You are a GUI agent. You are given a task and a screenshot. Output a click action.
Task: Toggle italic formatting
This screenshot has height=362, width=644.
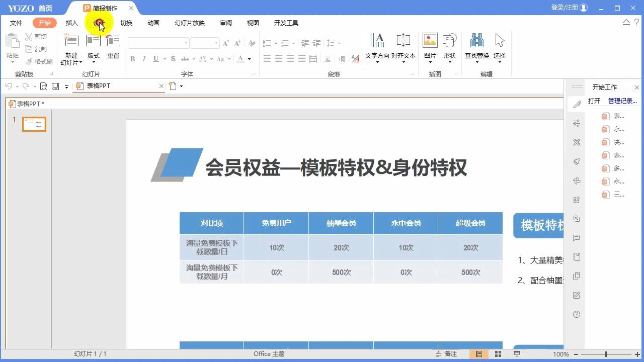pos(144,59)
